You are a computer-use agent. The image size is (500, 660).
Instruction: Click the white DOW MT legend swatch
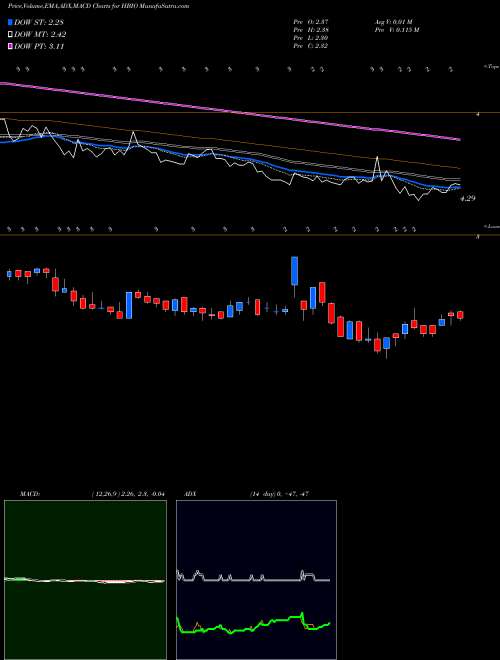point(11,35)
